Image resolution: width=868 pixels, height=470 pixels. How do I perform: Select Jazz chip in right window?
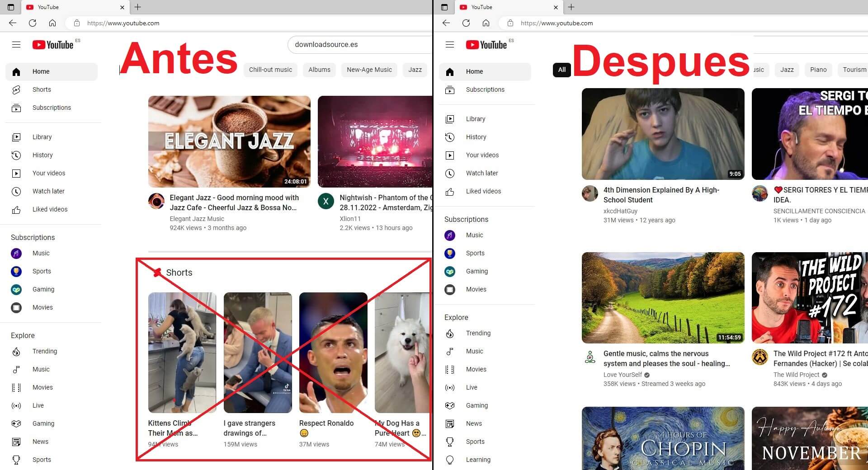click(x=787, y=70)
